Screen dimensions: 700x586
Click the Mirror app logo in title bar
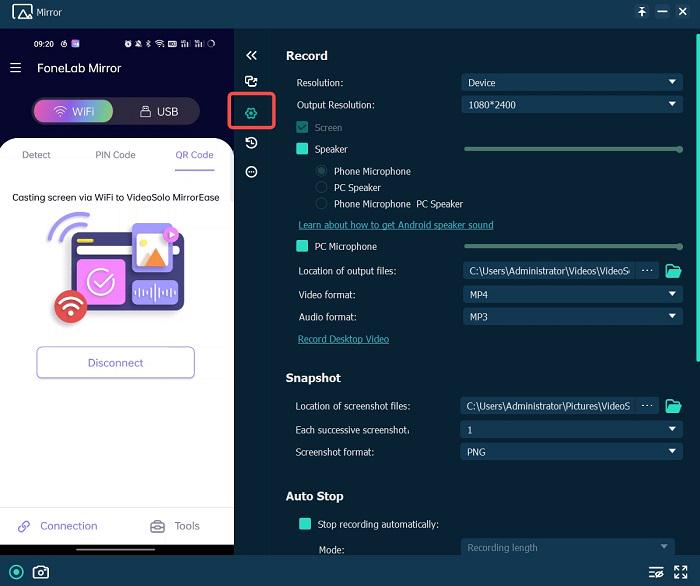click(22, 12)
